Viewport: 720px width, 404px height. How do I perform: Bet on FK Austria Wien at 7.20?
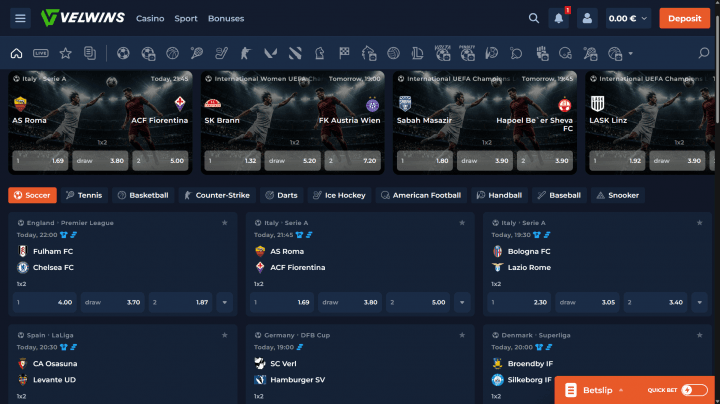click(353, 161)
